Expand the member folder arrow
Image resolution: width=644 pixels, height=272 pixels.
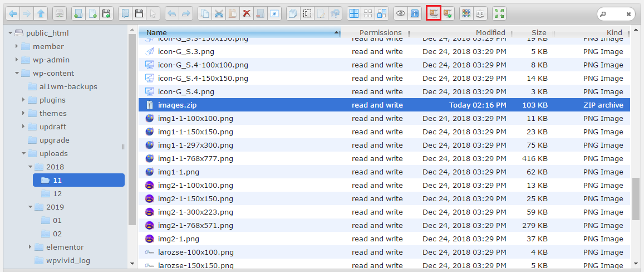coord(17,46)
